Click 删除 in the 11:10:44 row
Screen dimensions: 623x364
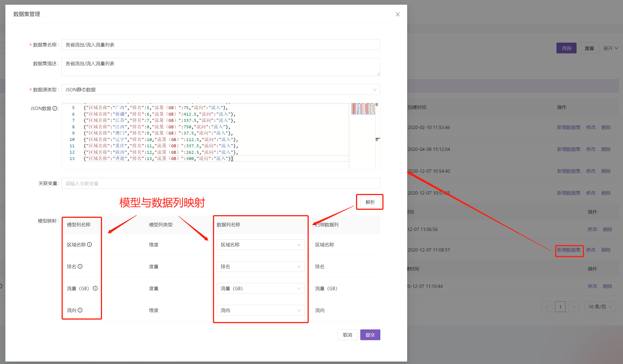[x=607, y=286]
